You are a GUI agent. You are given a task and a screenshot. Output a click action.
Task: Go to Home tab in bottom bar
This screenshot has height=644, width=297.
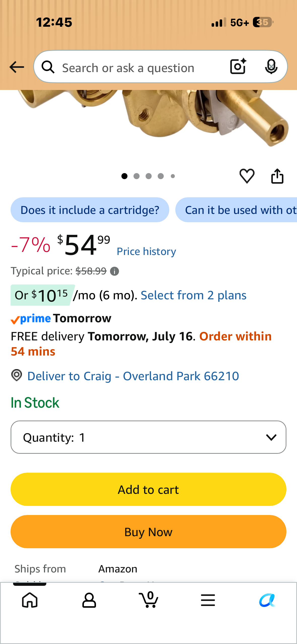point(30,600)
